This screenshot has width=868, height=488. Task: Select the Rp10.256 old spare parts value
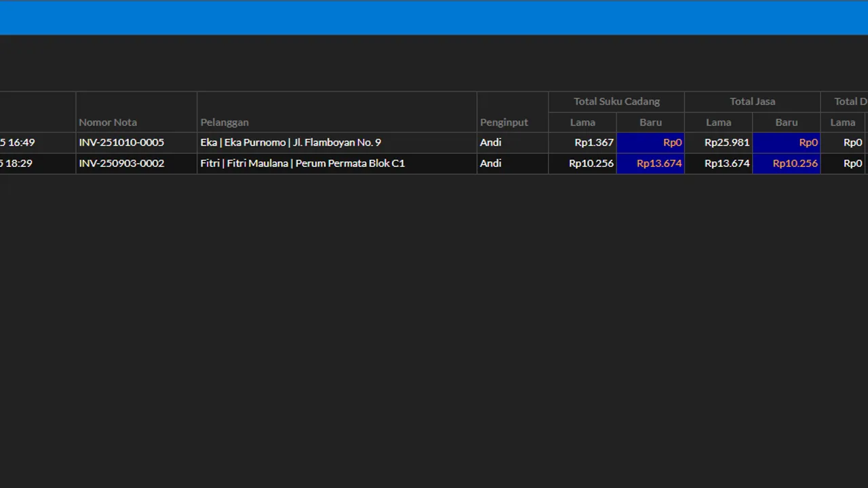[583, 163]
